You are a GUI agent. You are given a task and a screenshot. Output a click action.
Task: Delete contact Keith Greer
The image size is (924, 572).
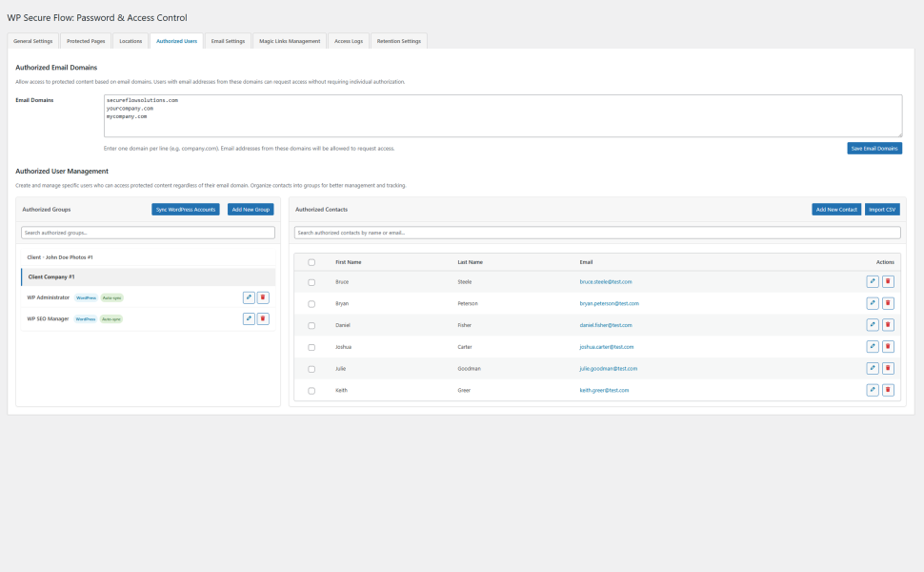pos(888,390)
